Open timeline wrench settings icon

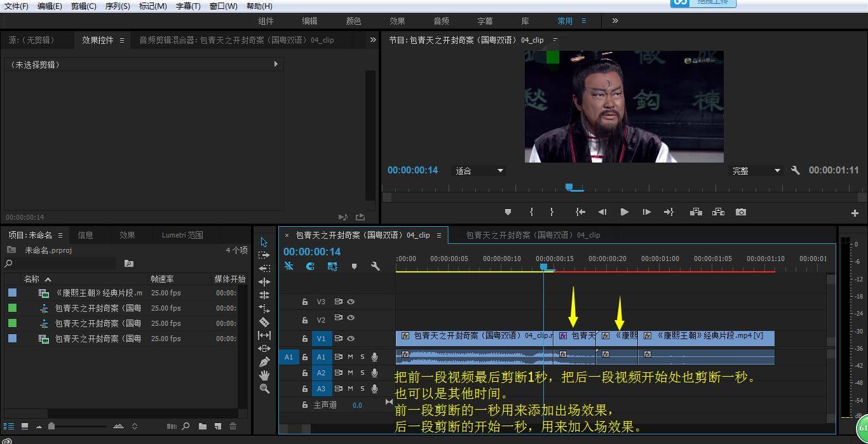376,266
